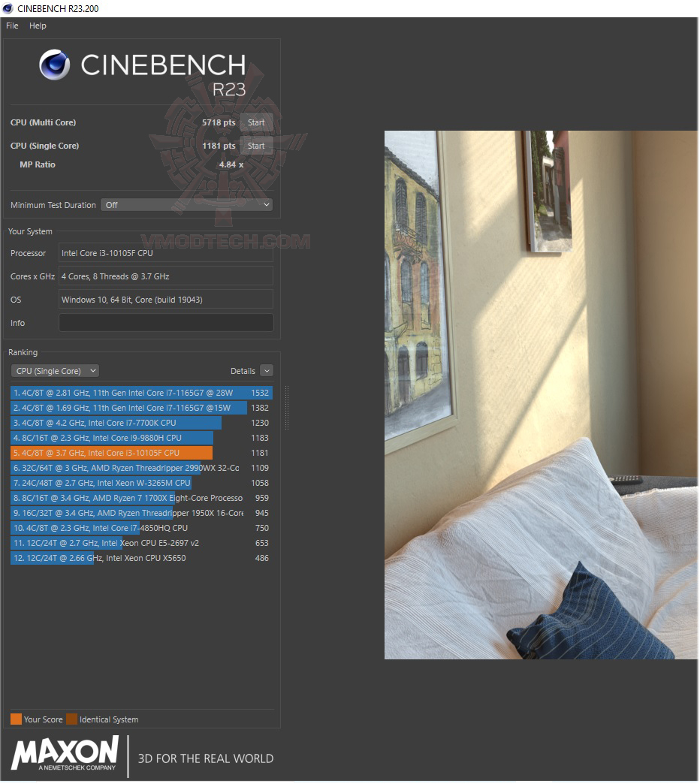Click the Cores x GHz field
This screenshot has height=784, width=700.
(x=166, y=276)
